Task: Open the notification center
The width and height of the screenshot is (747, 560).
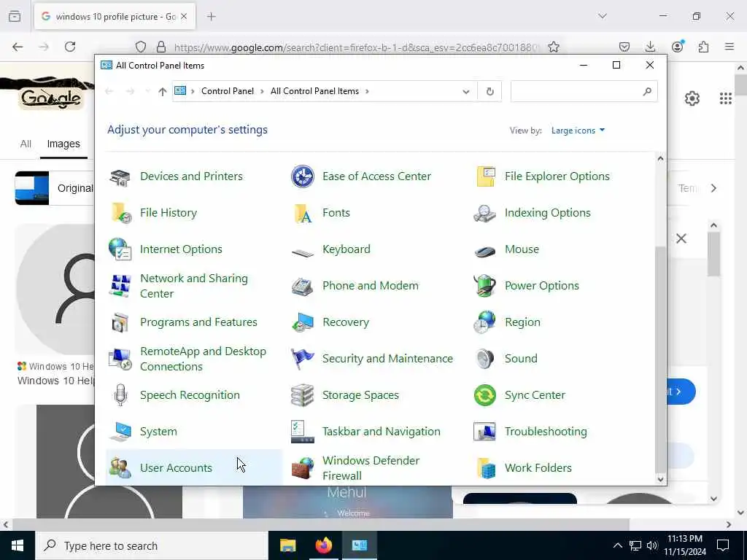Action: [x=723, y=545]
